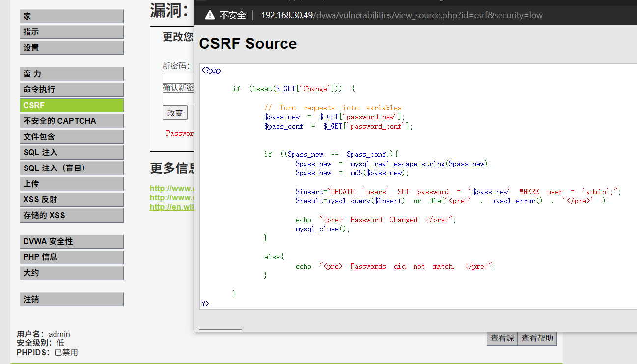The image size is (637, 364).
Task: Click the 不安全 not-secure label
Action: [232, 15]
